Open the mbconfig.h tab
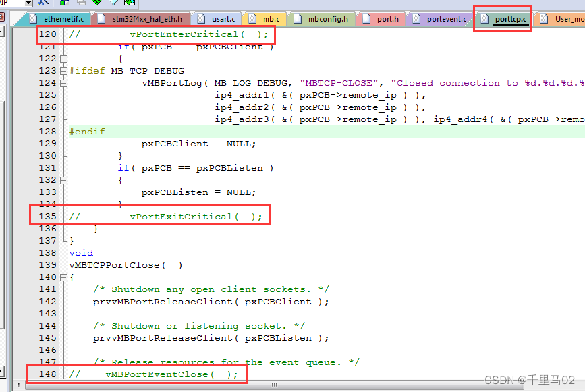This screenshot has width=585, height=392. tap(323, 19)
